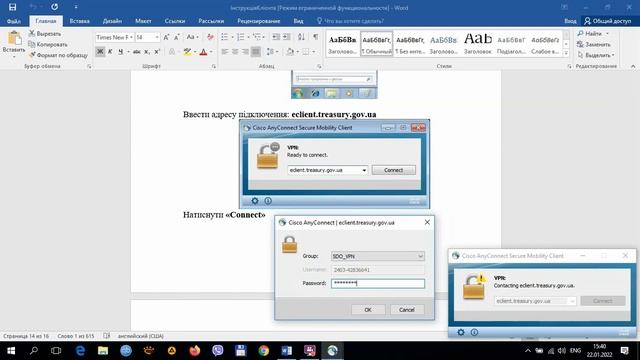Image resolution: width=640 pixels, height=360 pixels.
Task: Clear all formatting with the eraser icon
Action: [210, 37]
